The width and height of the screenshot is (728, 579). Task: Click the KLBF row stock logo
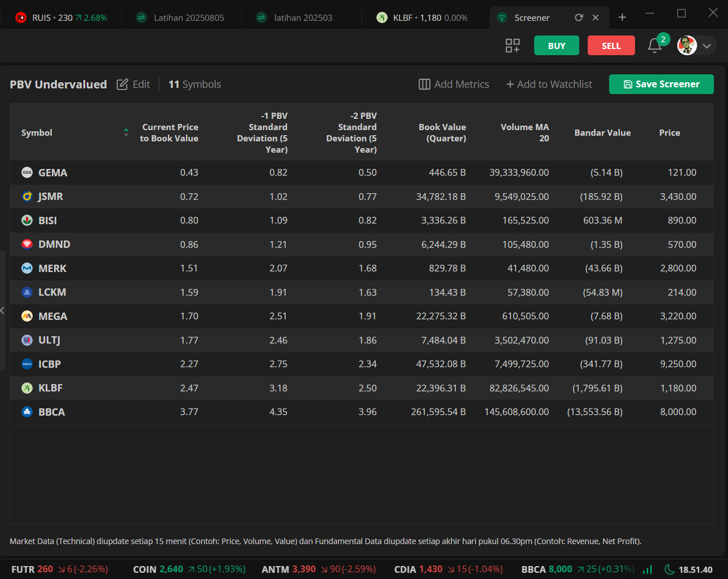coord(27,388)
